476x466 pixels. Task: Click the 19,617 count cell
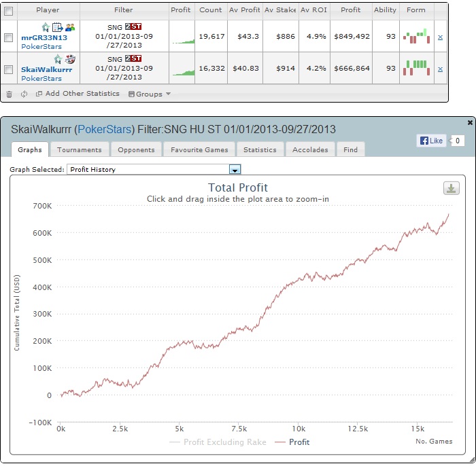pyautogui.click(x=211, y=37)
